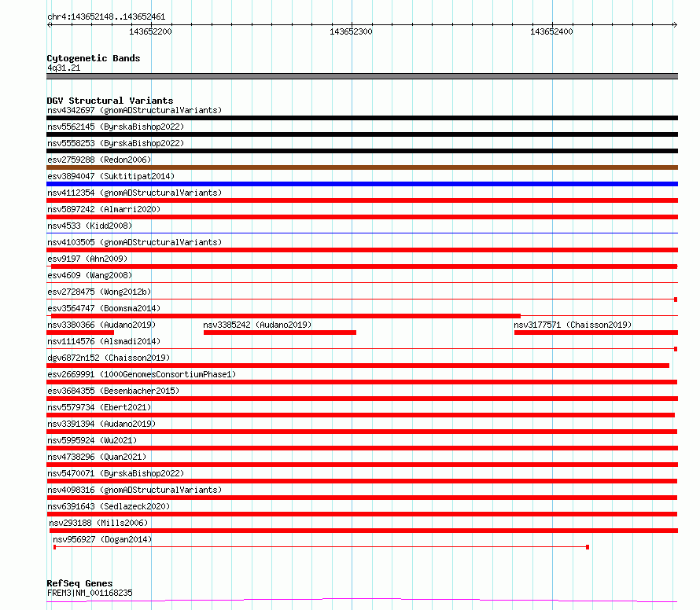
Task: Click the short red nsv3380366 bar
Action: [80, 333]
